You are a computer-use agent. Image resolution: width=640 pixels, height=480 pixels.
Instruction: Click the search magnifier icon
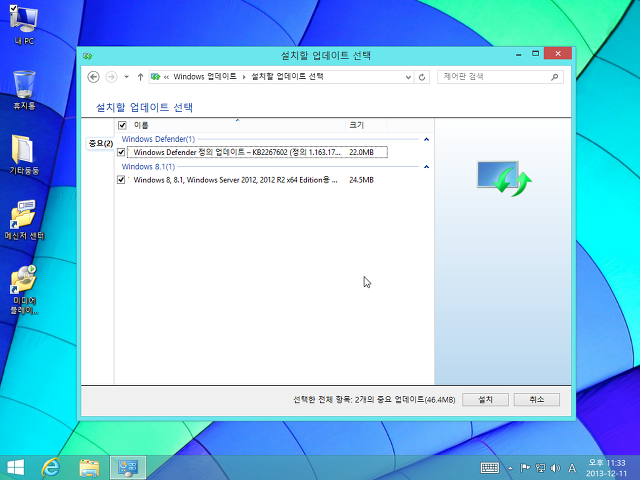(x=555, y=77)
